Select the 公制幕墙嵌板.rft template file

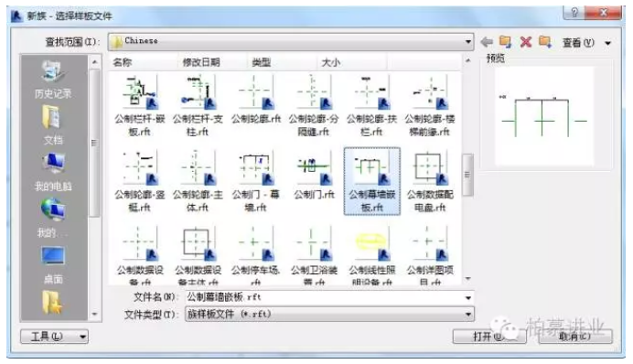coord(371,182)
